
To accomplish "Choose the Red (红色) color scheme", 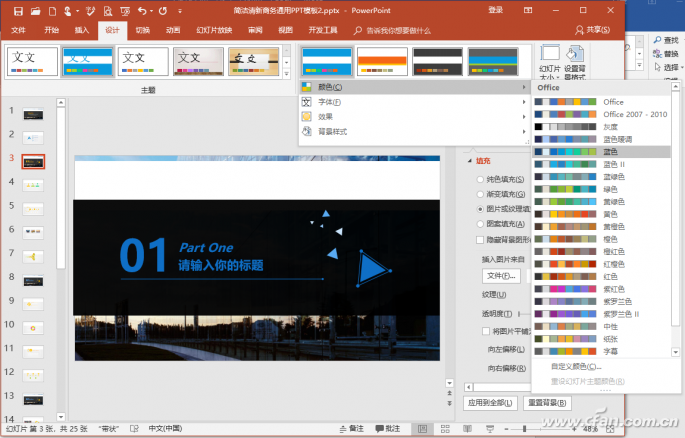I will pos(601,277).
